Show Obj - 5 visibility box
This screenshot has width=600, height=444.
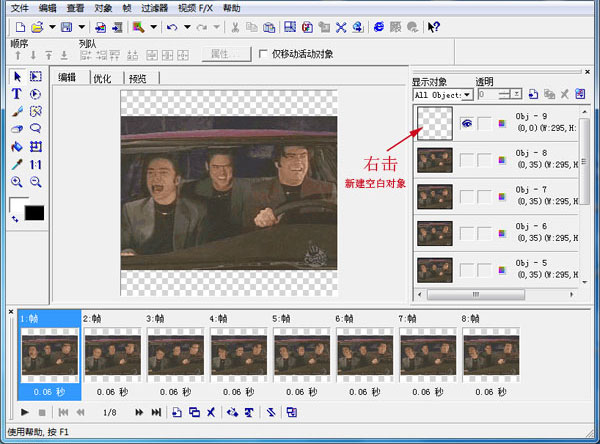click(x=466, y=270)
